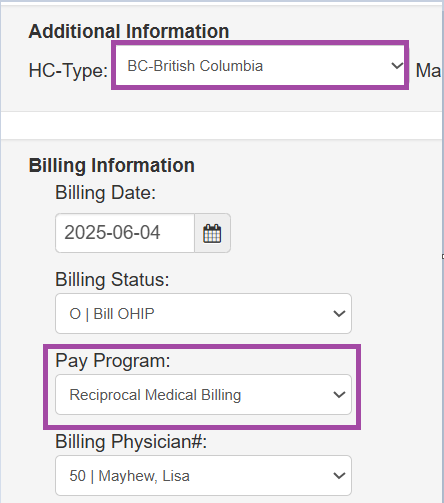Click the white divider strip between sections
The height and width of the screenshot is (503, 444).
point(222,125)
